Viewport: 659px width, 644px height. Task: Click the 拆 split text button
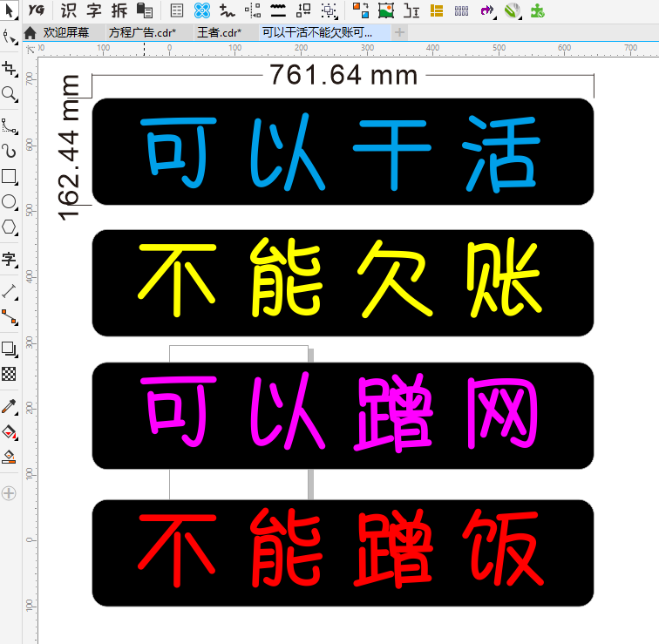119,10
